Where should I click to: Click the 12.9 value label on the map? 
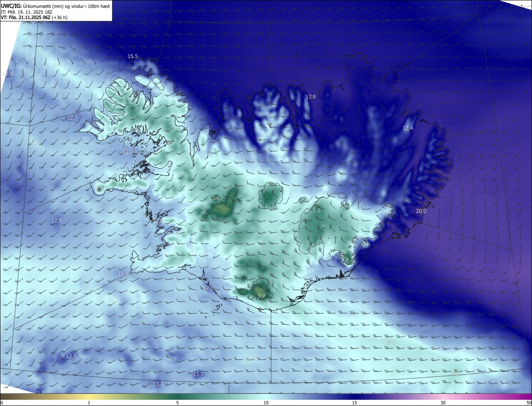[x=57, y=220]
